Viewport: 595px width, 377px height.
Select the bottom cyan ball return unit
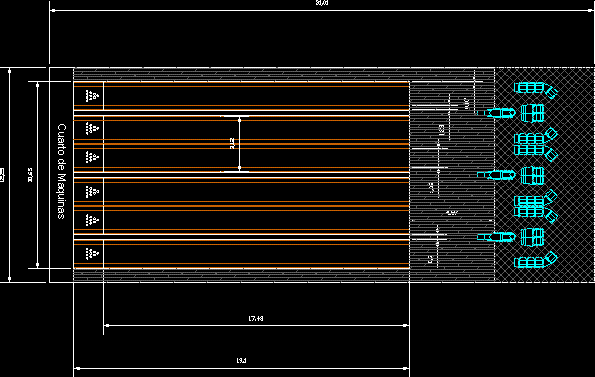496,237
